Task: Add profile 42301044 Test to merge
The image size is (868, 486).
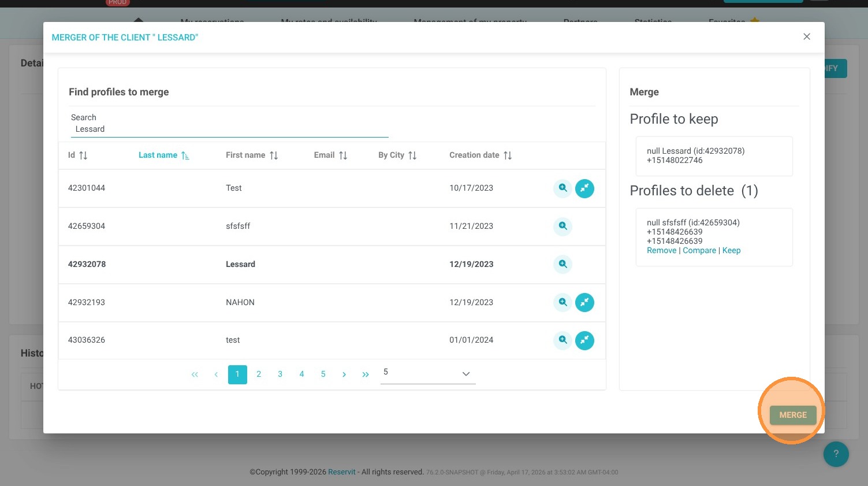Action: [584, 188]
